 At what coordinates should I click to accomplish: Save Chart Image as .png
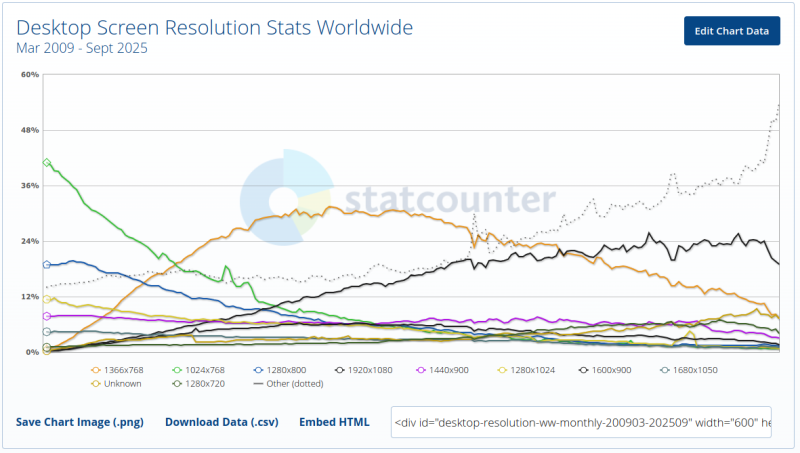coord(80,422)
